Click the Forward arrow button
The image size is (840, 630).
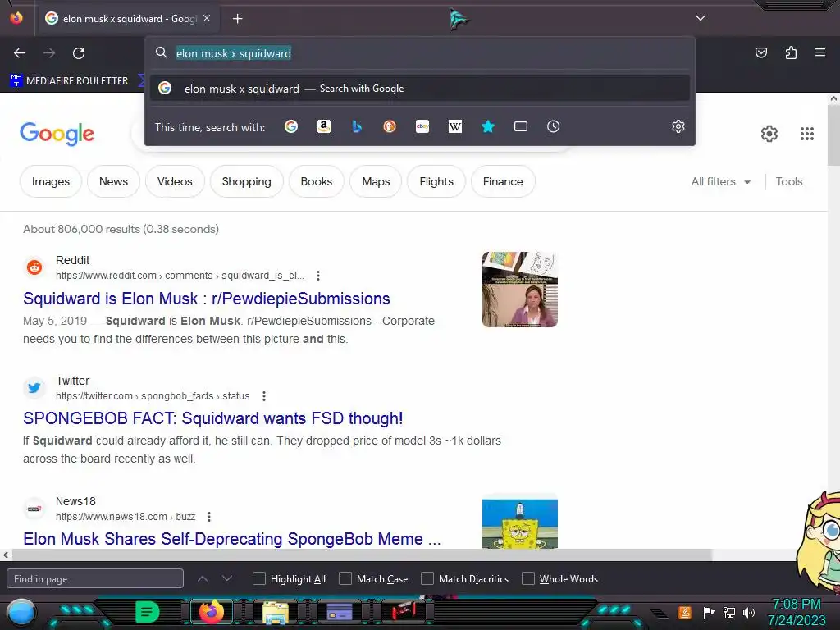[x=49, y=53]
